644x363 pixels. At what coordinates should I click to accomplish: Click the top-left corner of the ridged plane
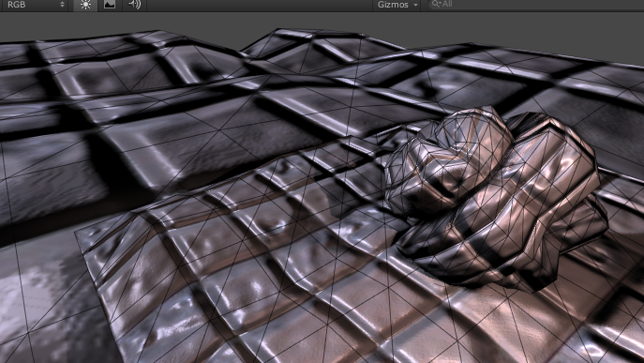[79, 234]
